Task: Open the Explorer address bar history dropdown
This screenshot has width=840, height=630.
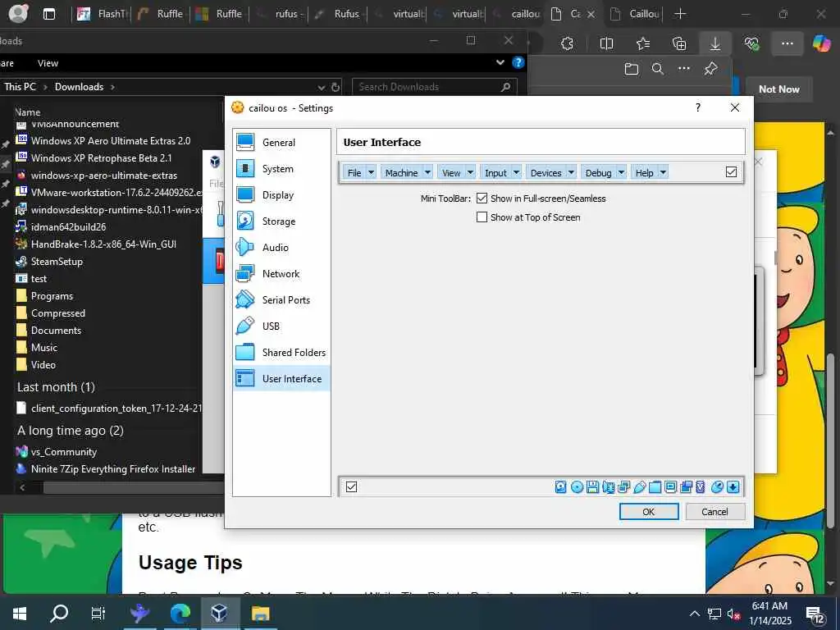Action: tap(321, 87)
